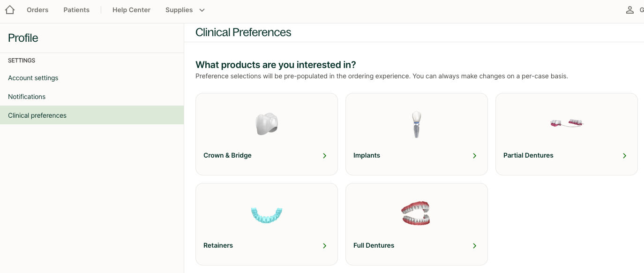Viewport: 644px width, 273px height.
Task: Open the Patients section
Action: point(76,10)
